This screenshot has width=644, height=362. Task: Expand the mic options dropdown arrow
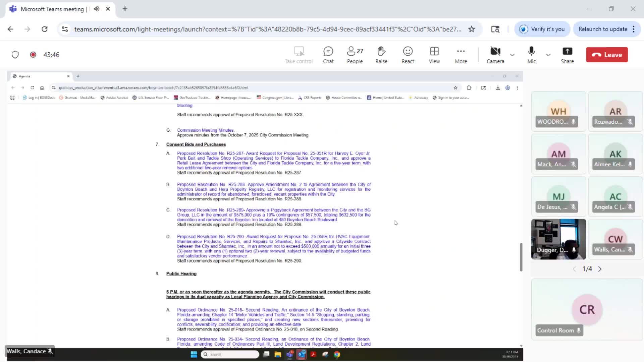(548, 55)
